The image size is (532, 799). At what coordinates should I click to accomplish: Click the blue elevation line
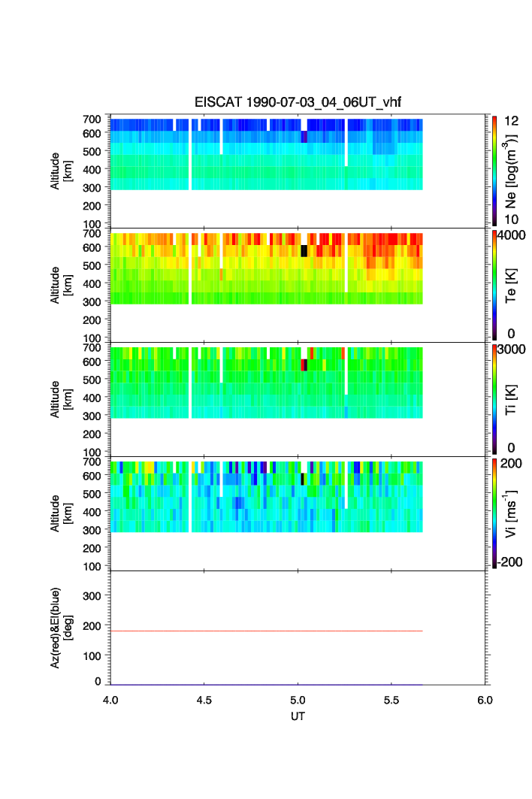[267, 685]
